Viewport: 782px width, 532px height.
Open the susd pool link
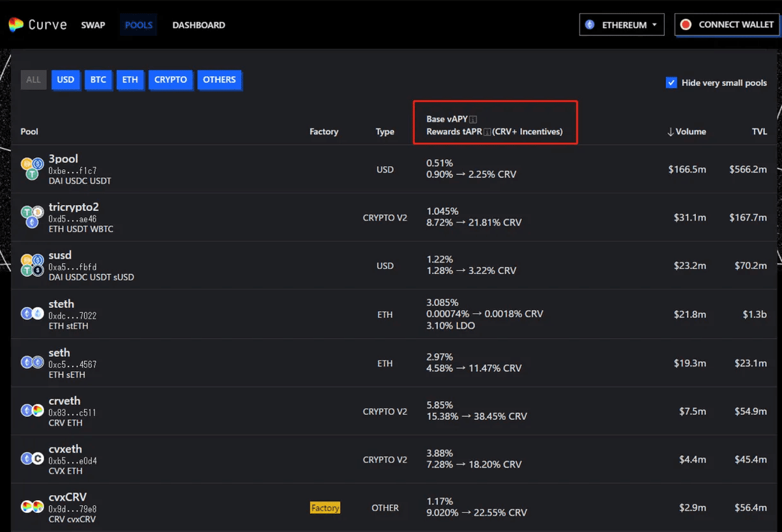tap(60, 255)
